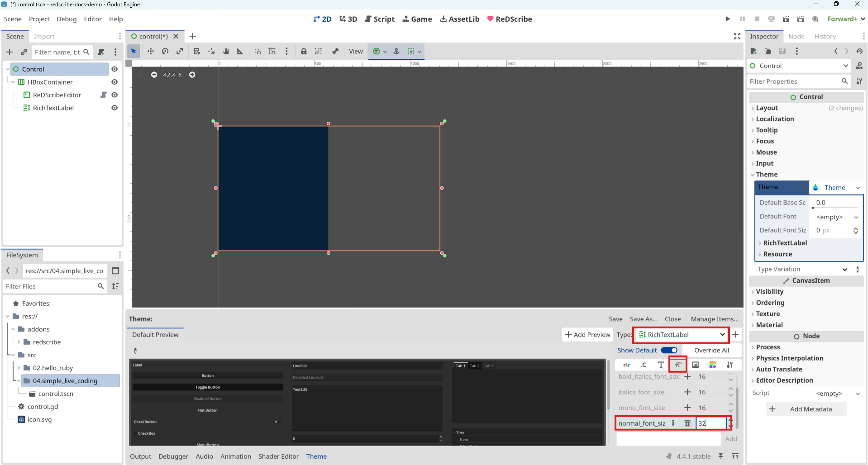Open the Color theme items tab

(627, 365)
